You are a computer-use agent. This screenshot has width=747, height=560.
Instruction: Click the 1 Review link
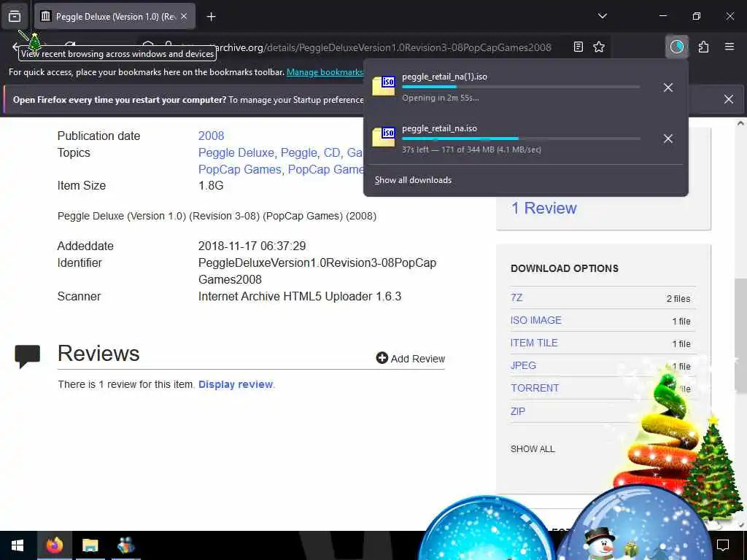point(543,208)
